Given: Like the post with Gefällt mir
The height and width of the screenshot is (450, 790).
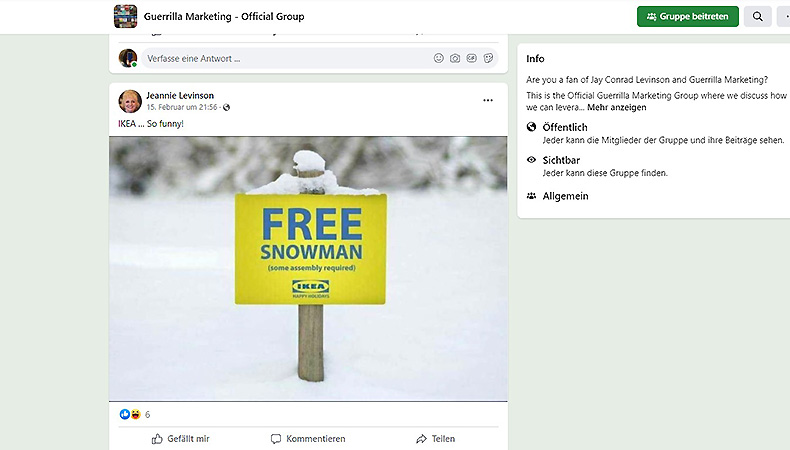Looking at the screenshot, I should tap(180, 439).
